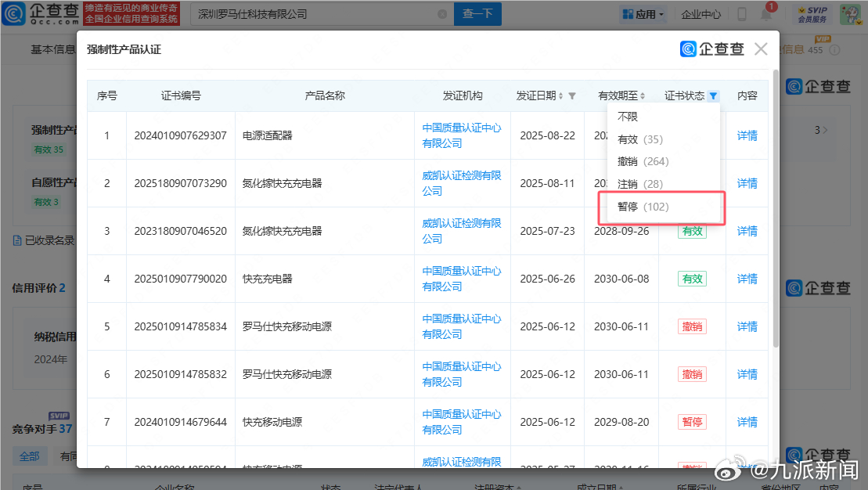Click product name 罗马仕快充移动电源 in row 5
This screenshot has height=490, width=868.
[287, 326]
